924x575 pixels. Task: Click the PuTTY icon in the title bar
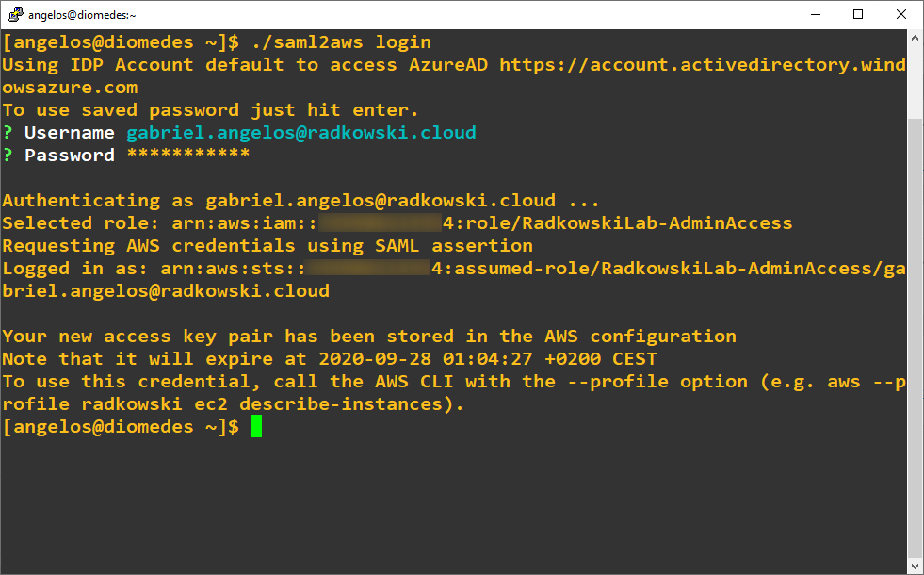point(15,14)
